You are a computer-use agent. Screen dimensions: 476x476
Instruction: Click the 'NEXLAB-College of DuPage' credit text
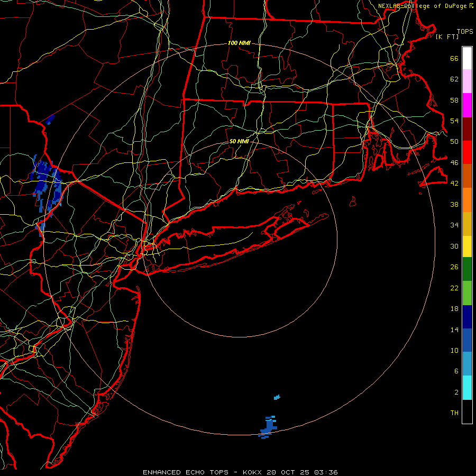(422, 6)
